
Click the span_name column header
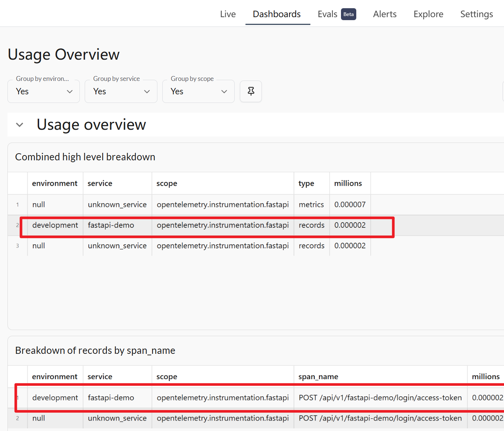pos(318,377)
